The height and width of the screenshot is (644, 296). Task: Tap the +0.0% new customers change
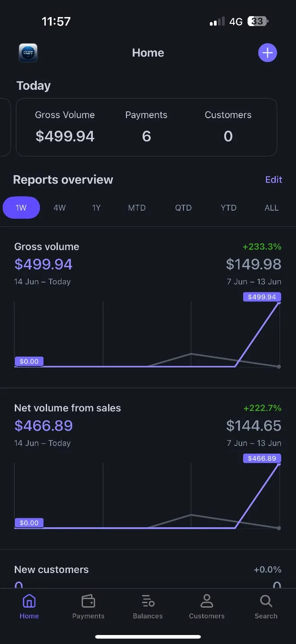click(x=268, y=569)
